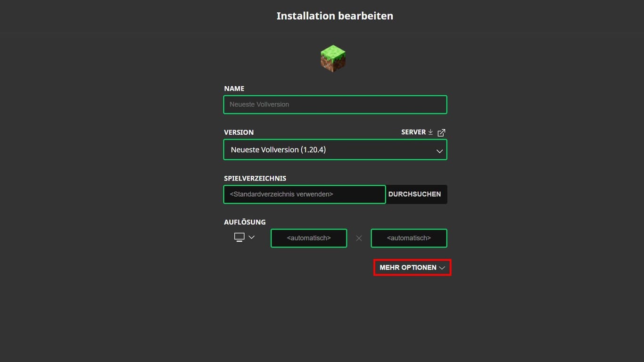Open the Version dropdown Neueste Vollversion (1.20.4)

pos(335,150)
